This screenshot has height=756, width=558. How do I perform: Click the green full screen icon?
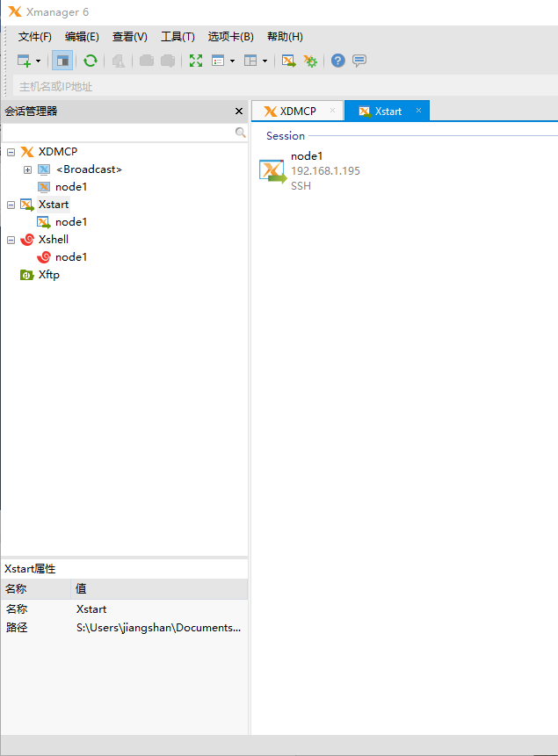(x=195, y=61)
